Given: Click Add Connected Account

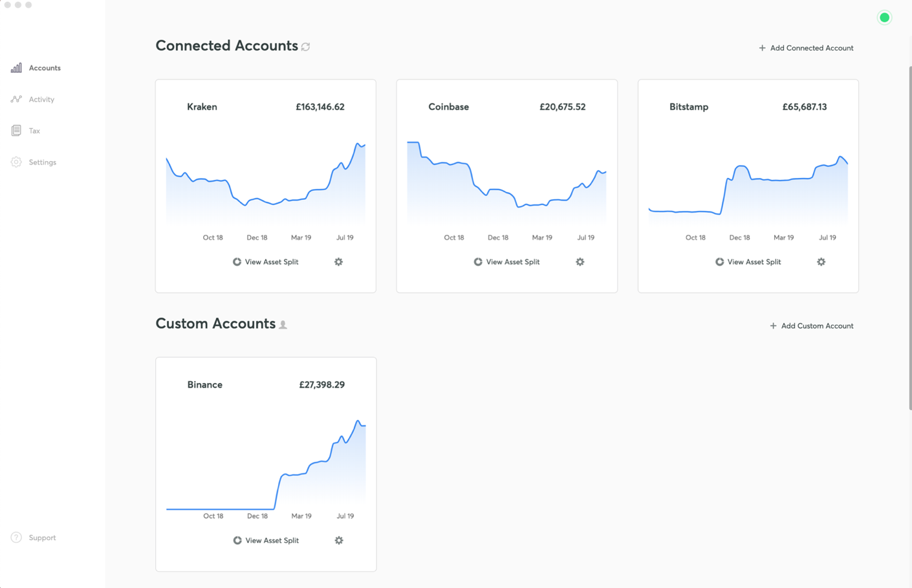Looking at the screenshot, I should coord(806,48).
